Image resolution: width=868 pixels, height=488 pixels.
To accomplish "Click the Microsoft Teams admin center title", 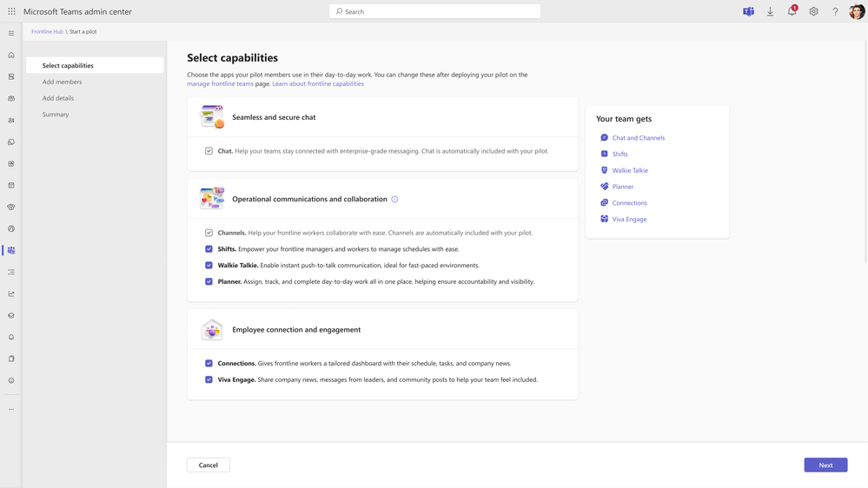I will 77,11.
